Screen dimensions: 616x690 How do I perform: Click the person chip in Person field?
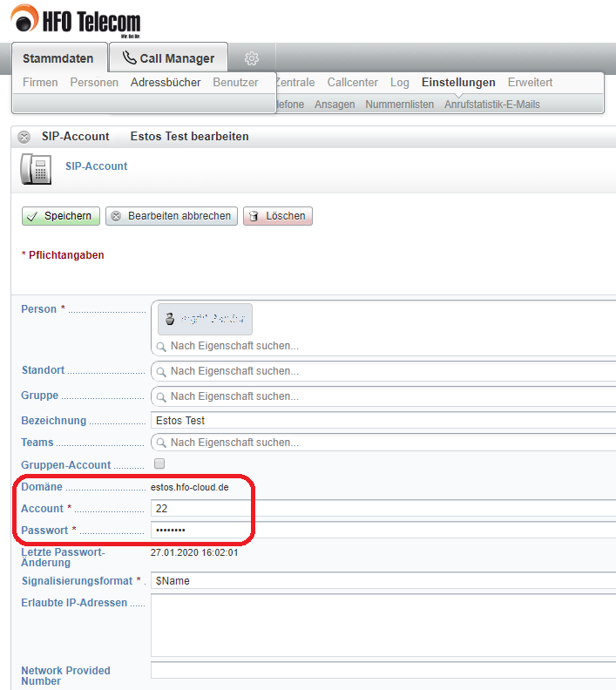tap(205, 319)
